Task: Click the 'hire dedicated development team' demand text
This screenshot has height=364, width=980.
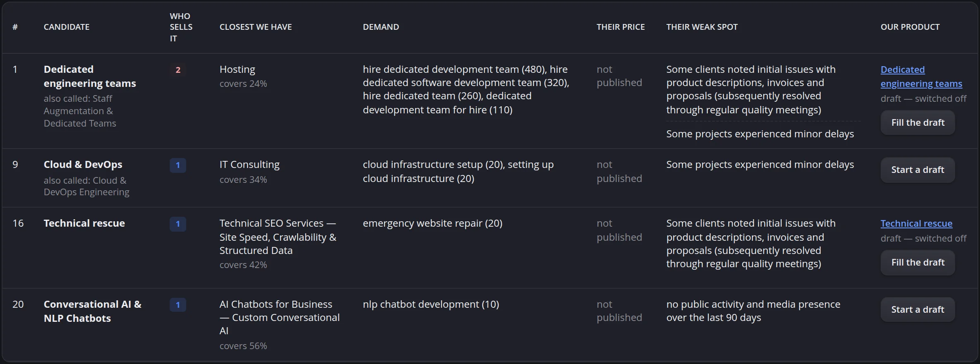Action: click(440, 69)
